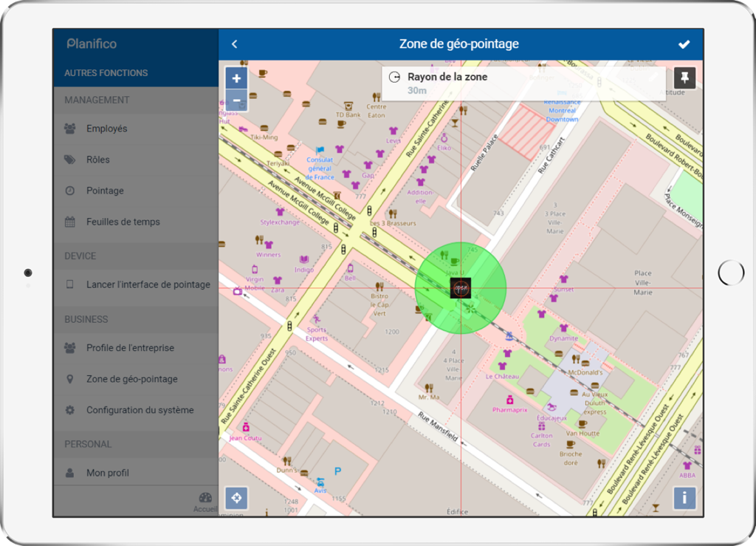756x546 pixels.
Task: Zoom out the map with minus button
Action: (x=236, y=100)
